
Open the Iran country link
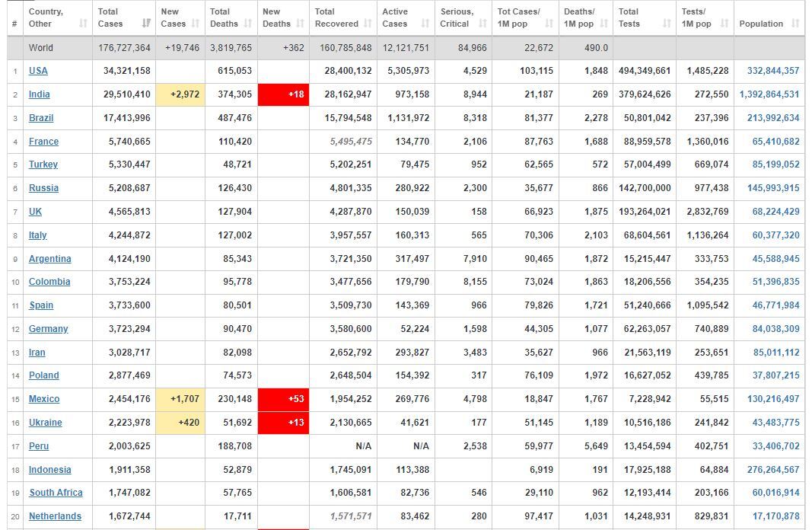coord(37,353)
